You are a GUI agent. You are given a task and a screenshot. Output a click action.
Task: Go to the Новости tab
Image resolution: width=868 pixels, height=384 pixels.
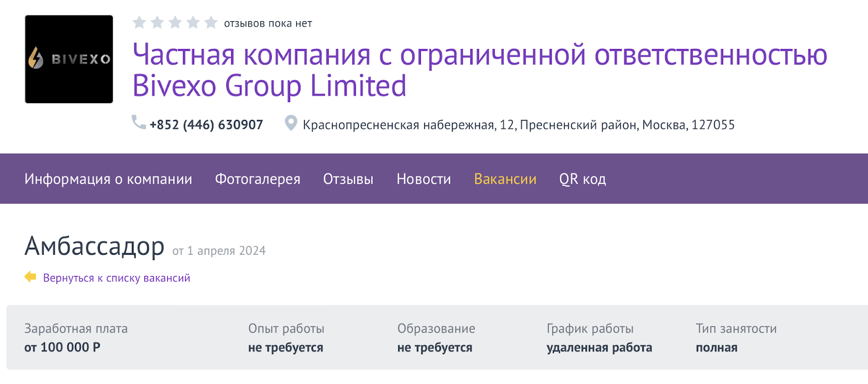[x=424, y=179]
